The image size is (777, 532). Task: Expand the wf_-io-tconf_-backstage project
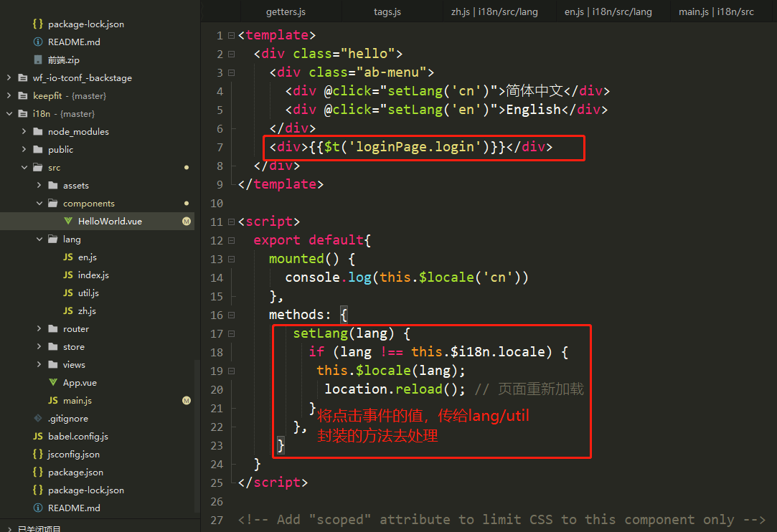click(9, 77)
